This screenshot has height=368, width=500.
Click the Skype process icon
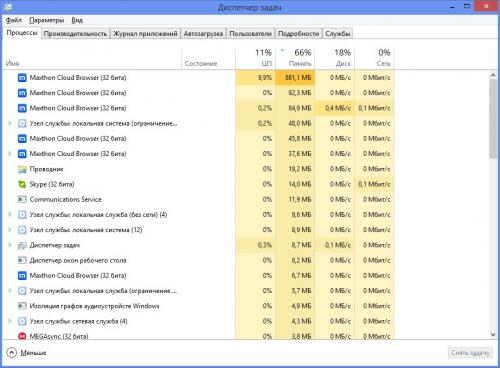[x=22, y=184]
